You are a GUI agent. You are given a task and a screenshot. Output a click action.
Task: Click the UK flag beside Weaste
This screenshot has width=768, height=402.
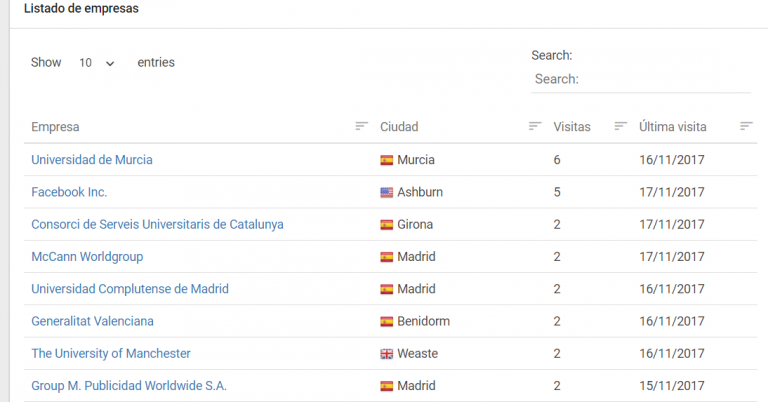pos(386,354)
